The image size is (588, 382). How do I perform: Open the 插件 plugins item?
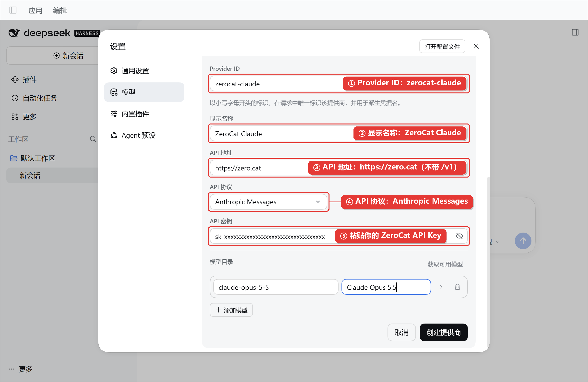pos(24,79)
